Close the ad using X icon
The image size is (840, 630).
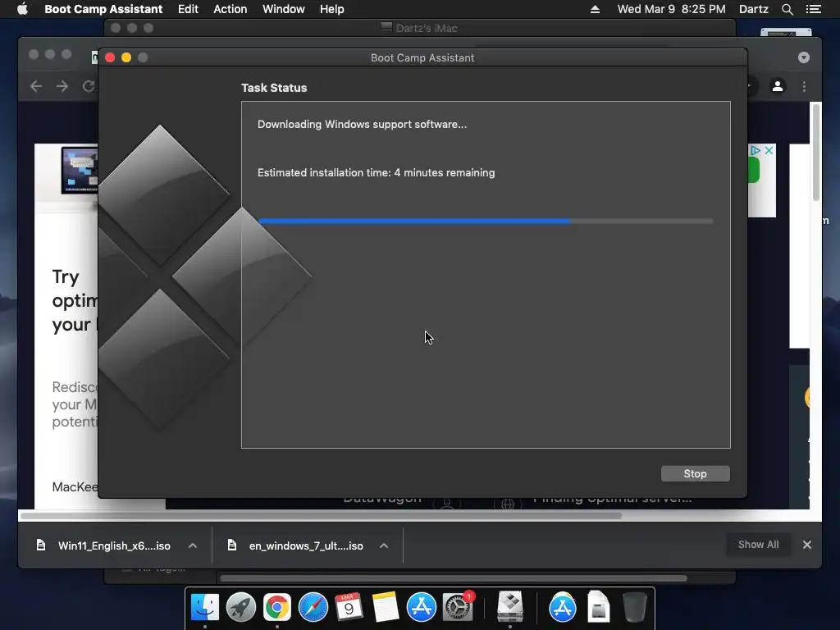click(x=769, y=151)
